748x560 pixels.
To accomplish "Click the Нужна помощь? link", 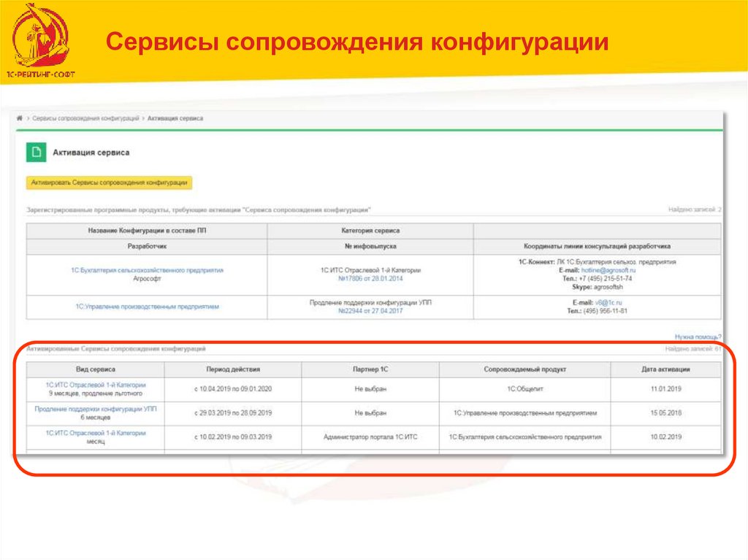I will click(x=698, y=337).
